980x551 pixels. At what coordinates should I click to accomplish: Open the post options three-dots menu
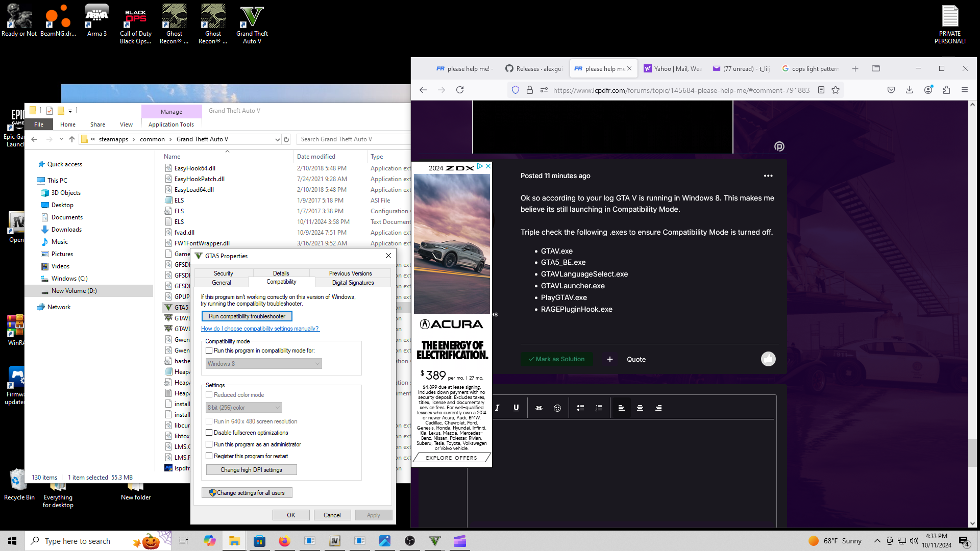click(768, 176)
